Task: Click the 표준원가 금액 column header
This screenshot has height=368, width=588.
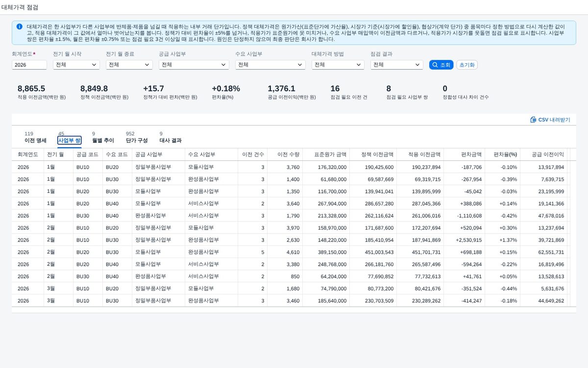Action: pyautogui.click(x=326, y=154)
